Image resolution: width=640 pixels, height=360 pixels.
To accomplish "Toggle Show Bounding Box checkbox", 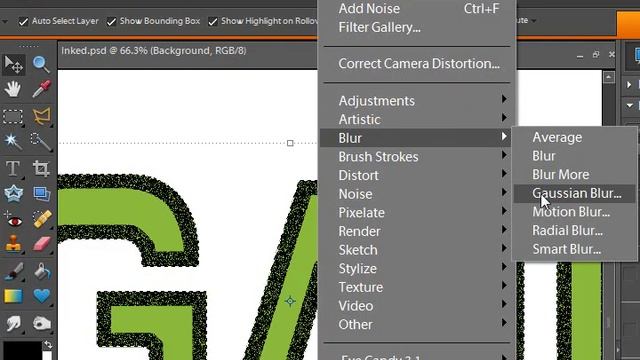I will pyautogui.click(x=111, y=22).
